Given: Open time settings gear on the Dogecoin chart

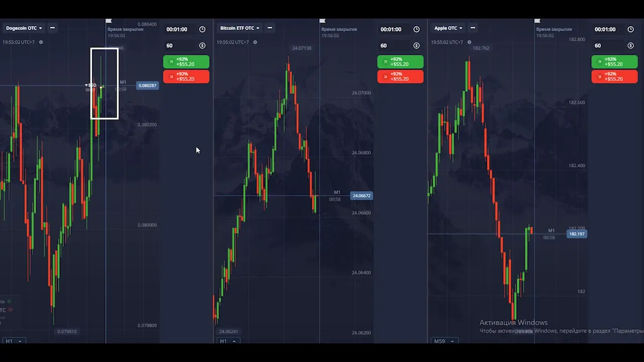Looking at the screenshot, I should point(41,42).
